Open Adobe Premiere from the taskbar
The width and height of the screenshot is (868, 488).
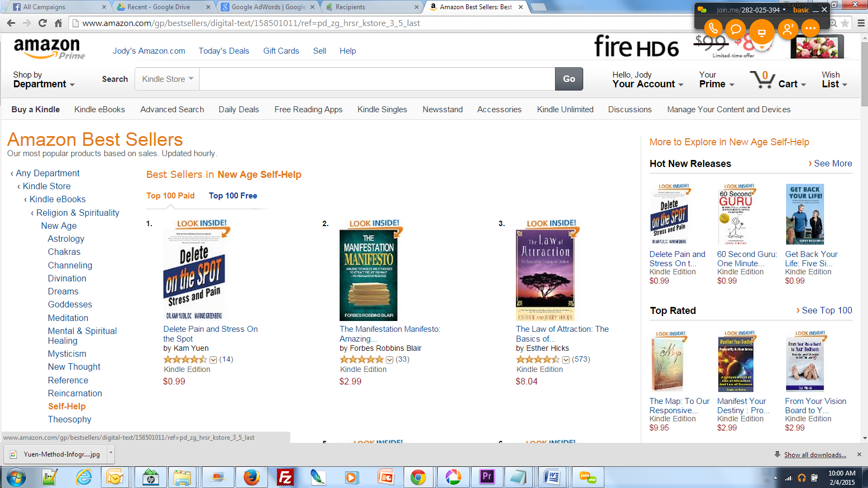(x=487, y=477)
